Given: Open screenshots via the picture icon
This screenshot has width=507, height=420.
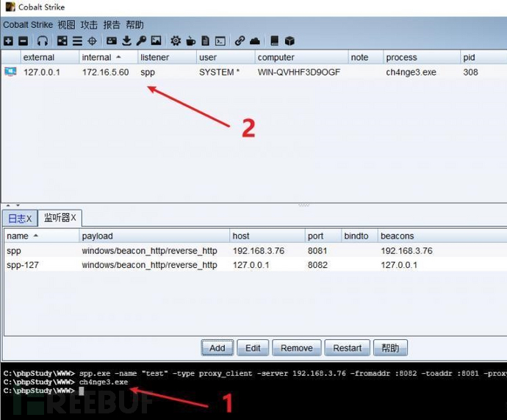Looking at the screenshot, I should pos(157,41).
